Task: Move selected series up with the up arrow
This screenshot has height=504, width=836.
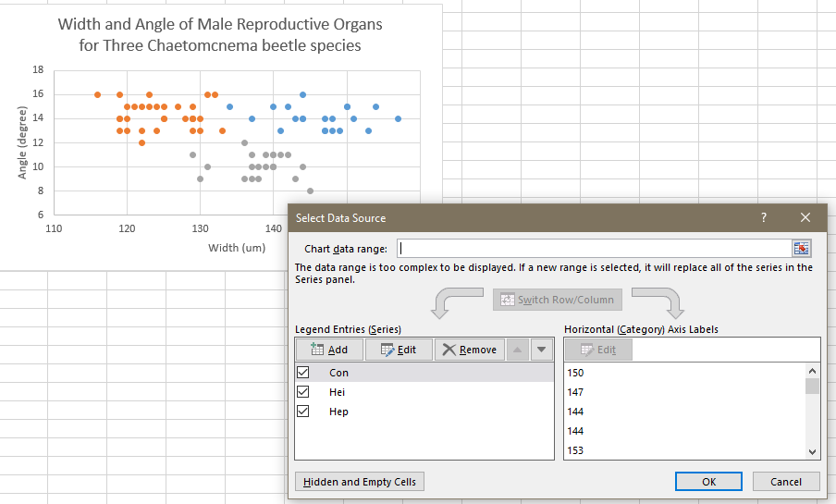Action: point(518,350)
